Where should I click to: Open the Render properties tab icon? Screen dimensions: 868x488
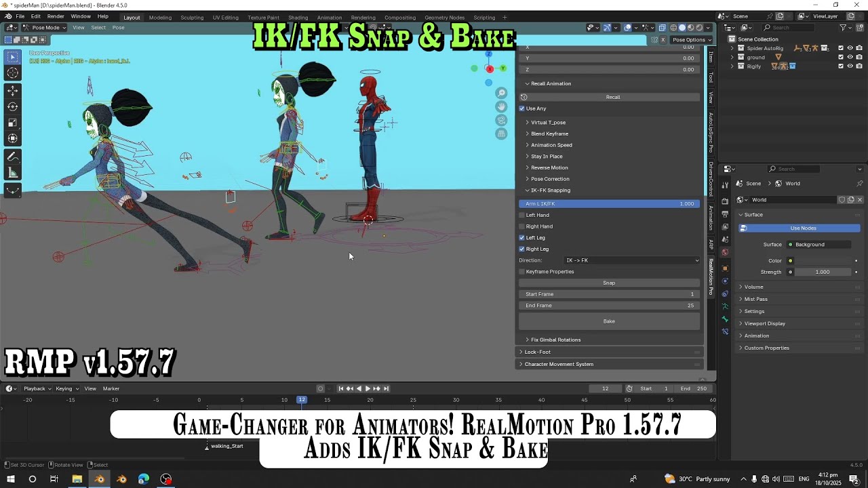pos(725,201)
